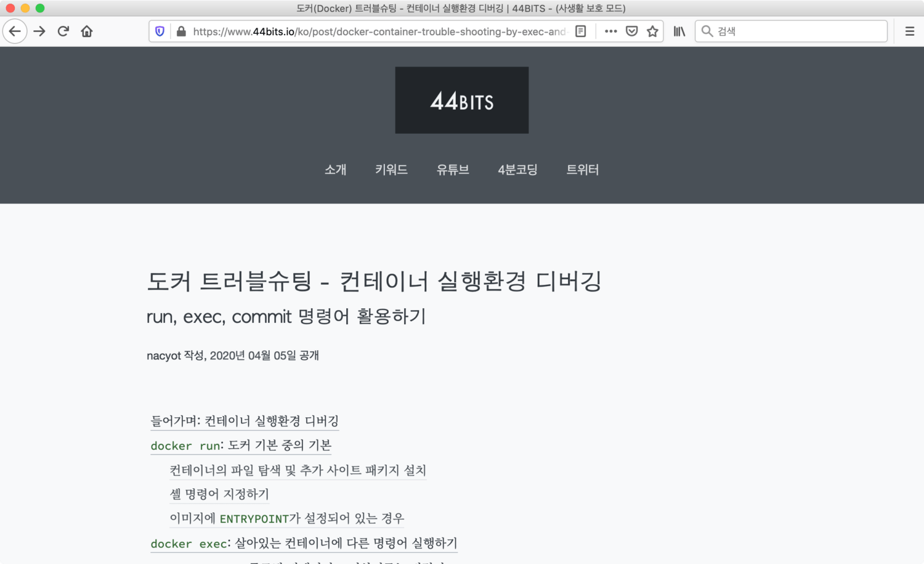Screen dimensions: 924x564
Task: Open the 44BITS logo home link
Action: (x=462, y=100)
